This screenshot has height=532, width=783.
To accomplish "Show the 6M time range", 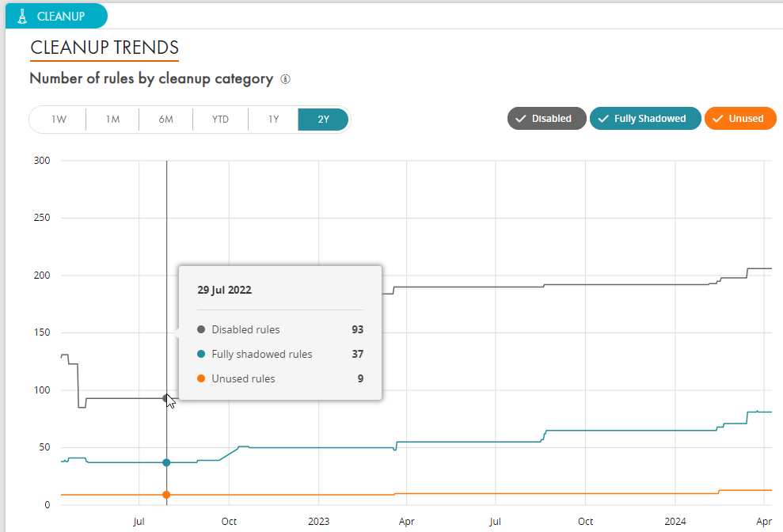I will (x=165, y=120).
